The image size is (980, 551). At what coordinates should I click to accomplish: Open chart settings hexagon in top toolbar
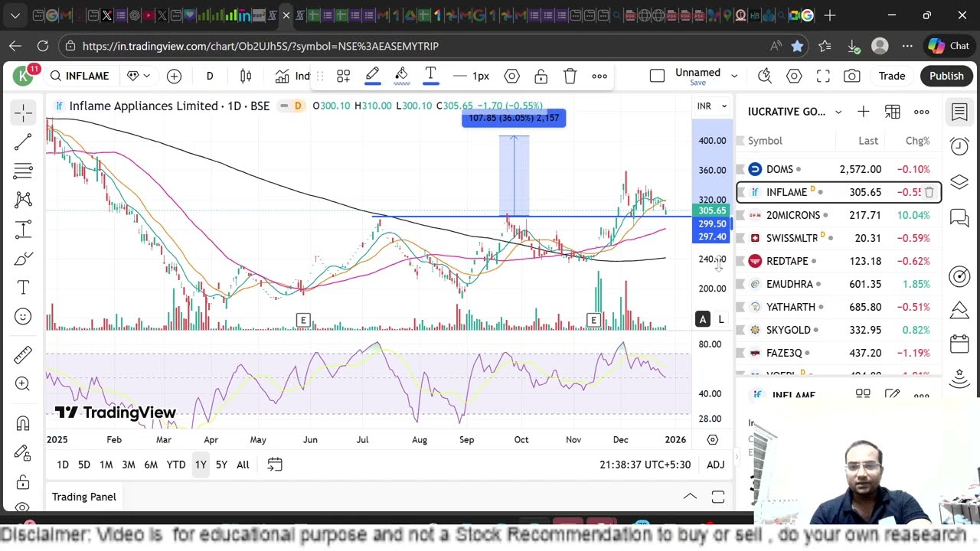(x=794, y=76)
